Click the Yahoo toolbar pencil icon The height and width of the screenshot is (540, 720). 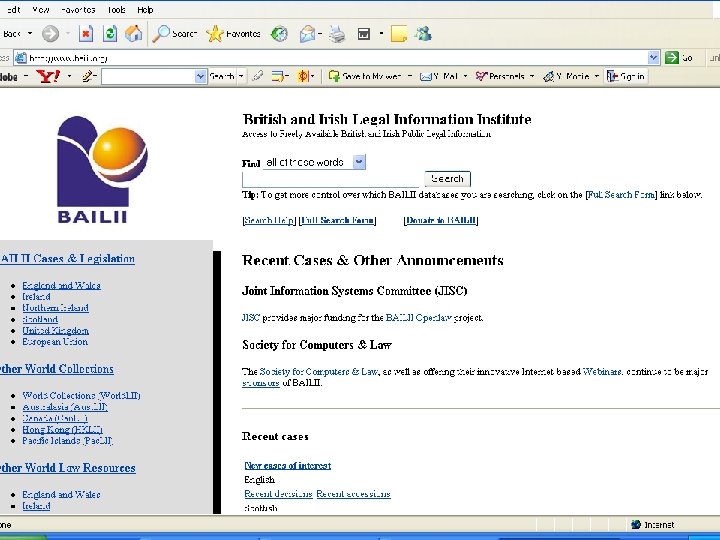[88, 76]
